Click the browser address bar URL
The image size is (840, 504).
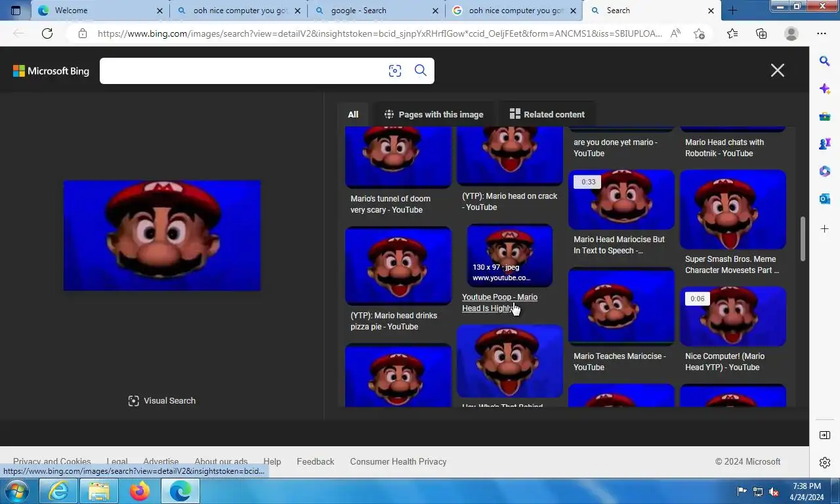pyautogui.click(x=379, y=33)
